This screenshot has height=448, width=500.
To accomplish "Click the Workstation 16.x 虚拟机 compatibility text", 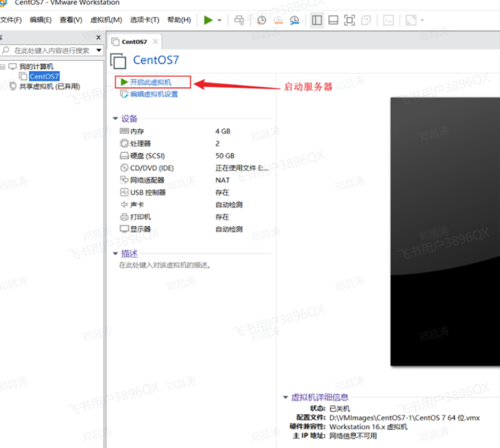I will click(x=368, y=427).
